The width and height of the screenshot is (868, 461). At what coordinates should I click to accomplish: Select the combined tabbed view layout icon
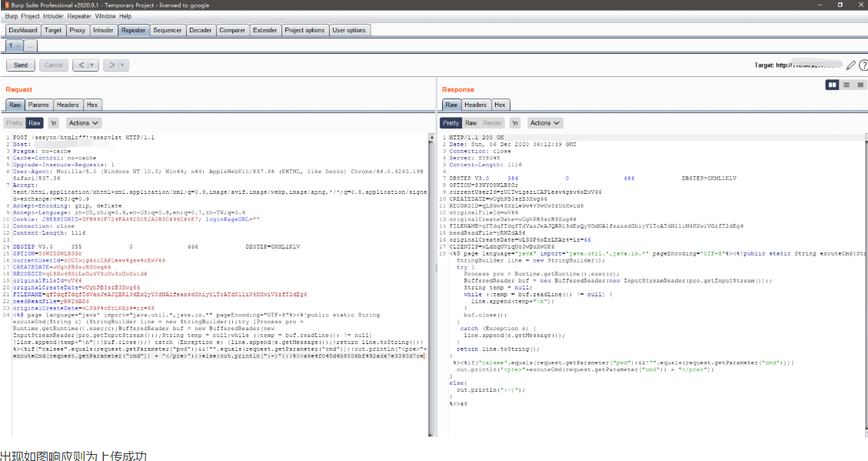point(860,85)
